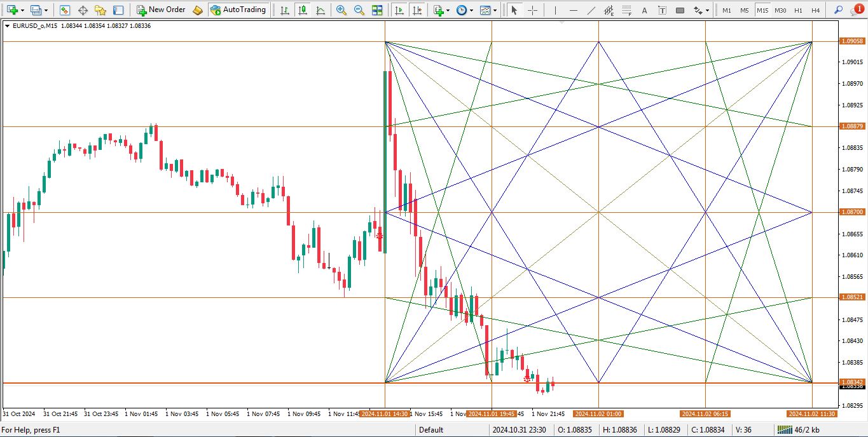
Task: Switch timeframe to H1
Action: [x=799, y=10]
